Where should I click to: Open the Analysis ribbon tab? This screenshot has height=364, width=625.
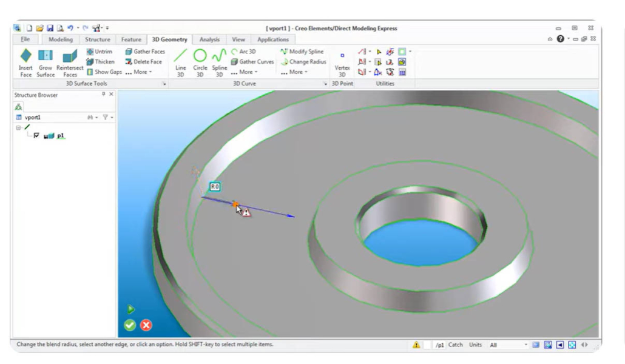[x=209, y=39]
